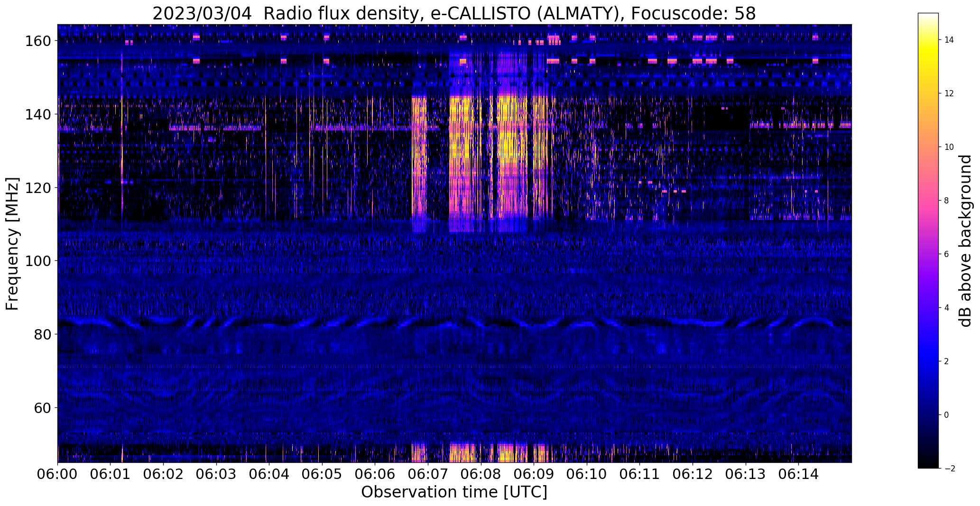
Task: Click the 06:09 time tick label
Action: tap(534, 475)
